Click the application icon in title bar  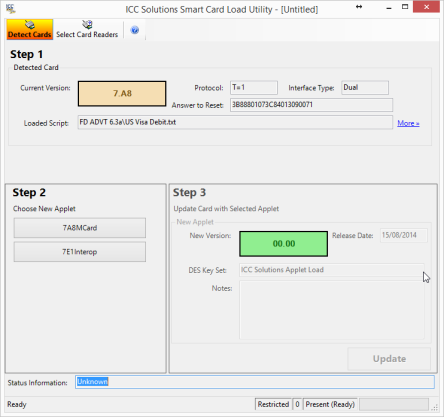(x=11, y=9)
